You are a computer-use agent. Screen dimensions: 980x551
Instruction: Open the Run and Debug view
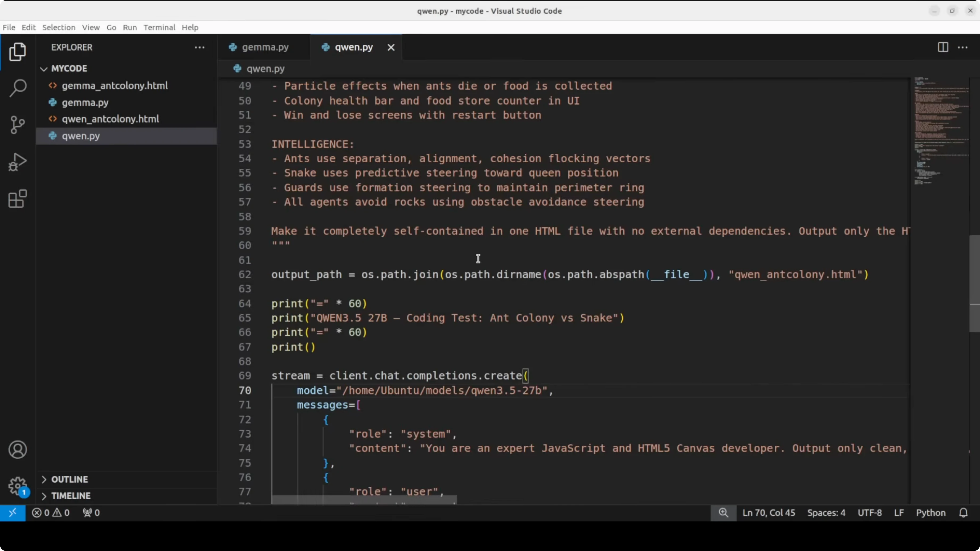tap(18, 162)
